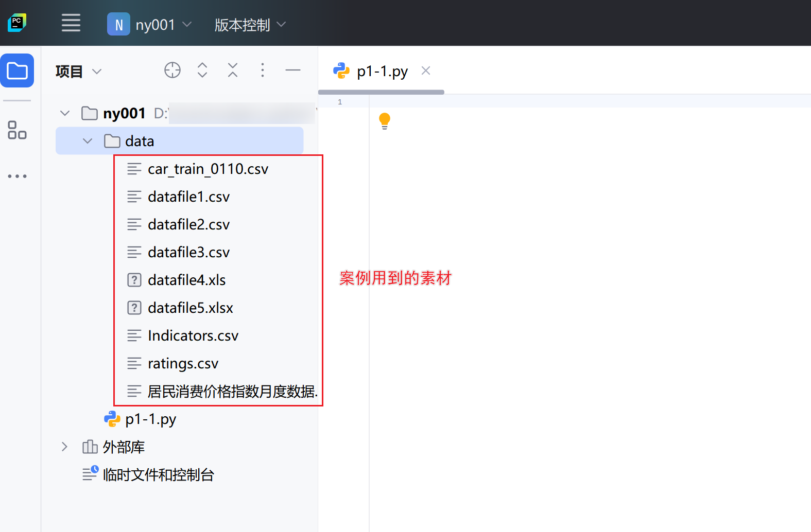Open the Structure tool window icon
The width and height of the screenshot is (811, 532).
click(17, 130)
